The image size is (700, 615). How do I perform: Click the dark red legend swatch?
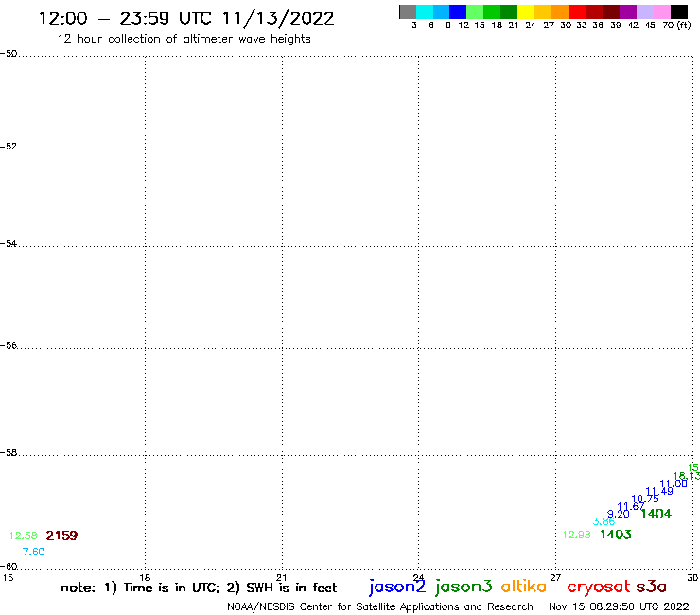coord(594,11)
